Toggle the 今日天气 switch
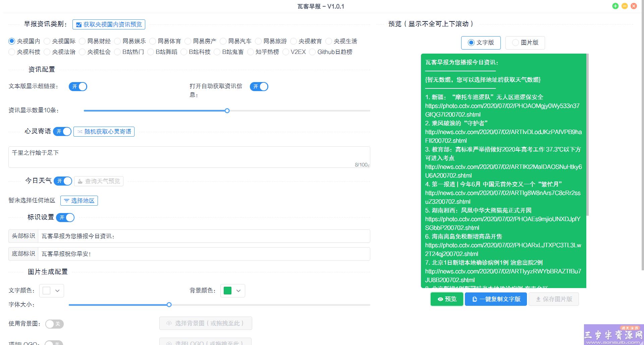The height and width of the screenshot is (345, 644). pos(63,181)
